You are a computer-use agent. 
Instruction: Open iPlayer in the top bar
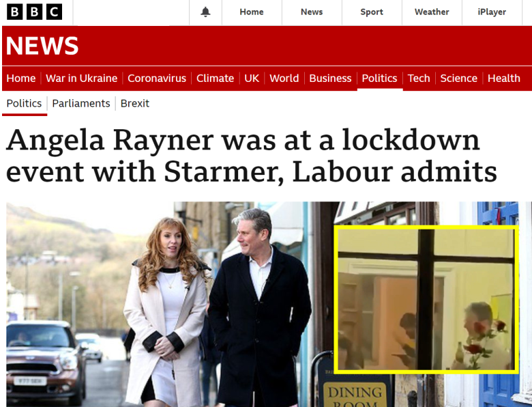492,12
